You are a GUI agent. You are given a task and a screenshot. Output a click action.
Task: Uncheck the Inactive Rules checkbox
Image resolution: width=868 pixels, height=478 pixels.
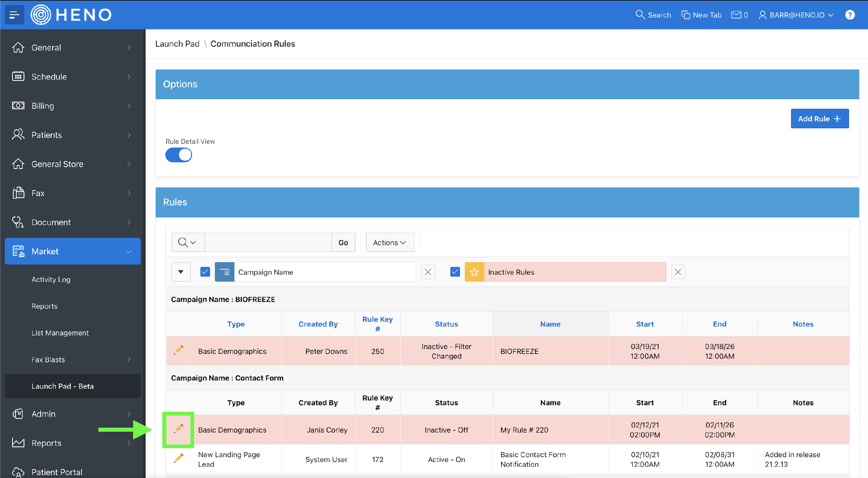coord(455,272)
